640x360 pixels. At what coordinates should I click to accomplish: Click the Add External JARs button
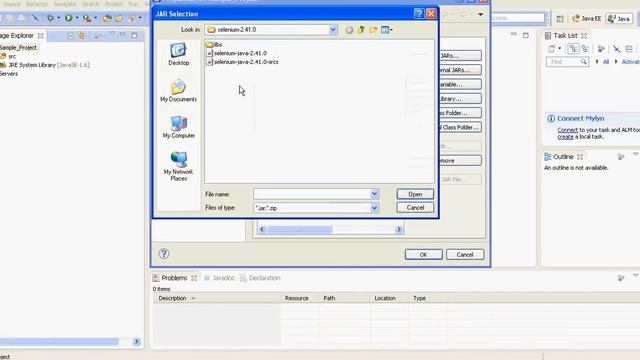(460, 70)
